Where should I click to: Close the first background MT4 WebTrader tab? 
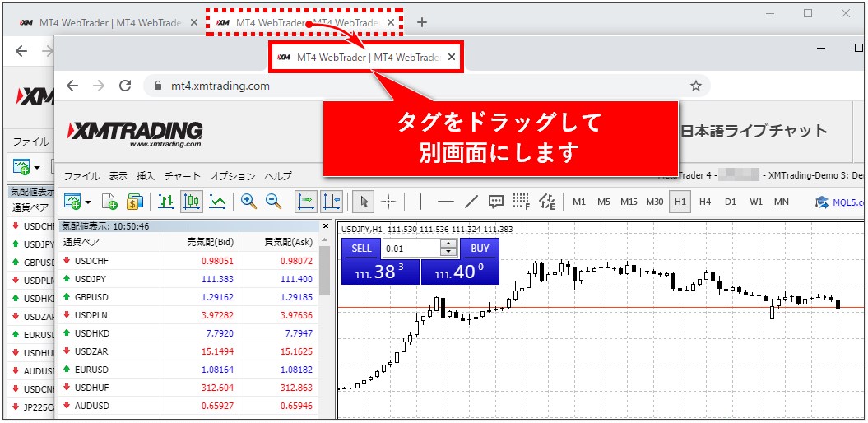(193, 23)
